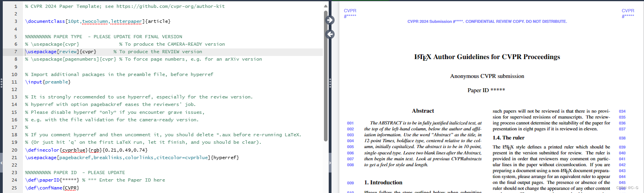This screenshot has width=644, height=193.
Task: Click line number 25 in the gutter
Action: (15, 188)
